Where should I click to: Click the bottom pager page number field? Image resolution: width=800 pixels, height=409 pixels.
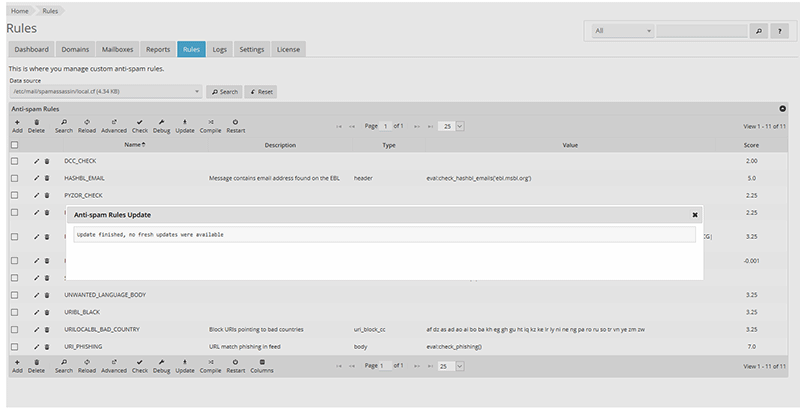point(386,366)
